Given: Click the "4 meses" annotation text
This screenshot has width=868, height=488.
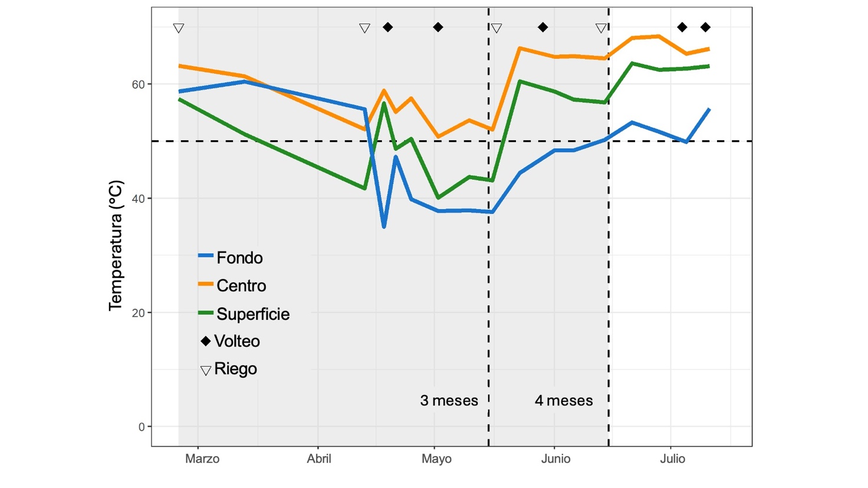Looking at the screenshot, I should coord(564,401).
